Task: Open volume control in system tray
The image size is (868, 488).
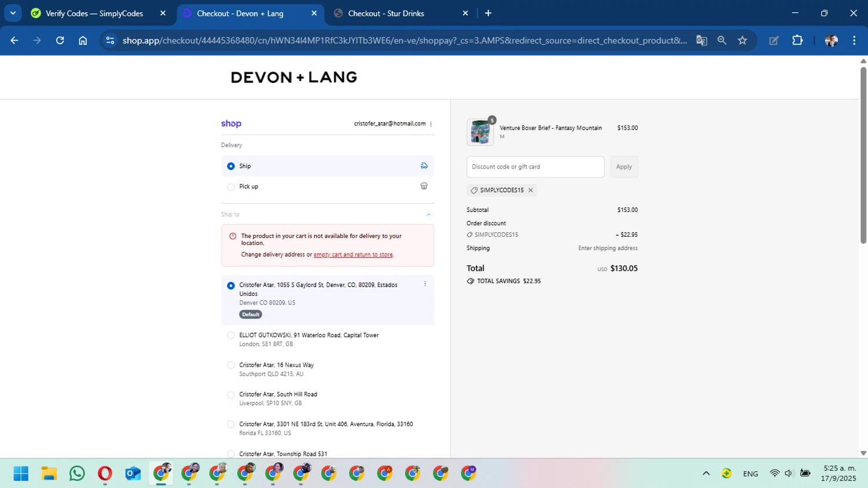Action: tap(789, 474)
